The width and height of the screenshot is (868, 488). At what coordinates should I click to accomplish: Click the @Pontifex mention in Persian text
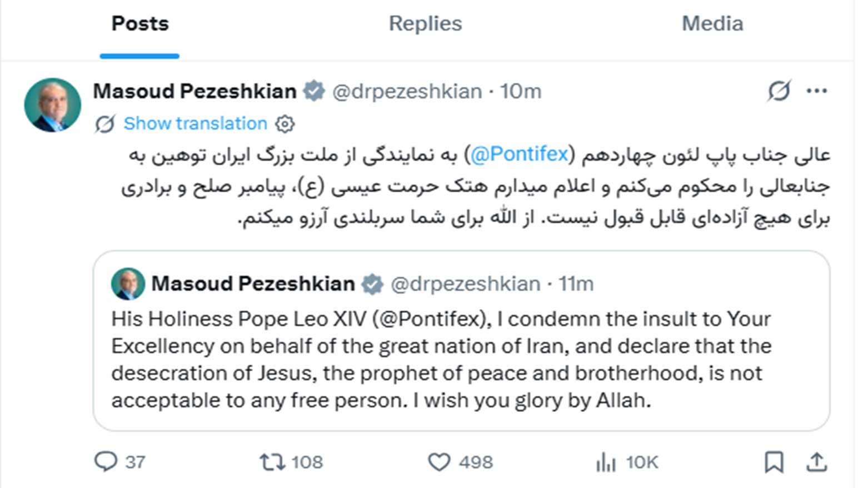pyautogui.click(x=520, y=154)
